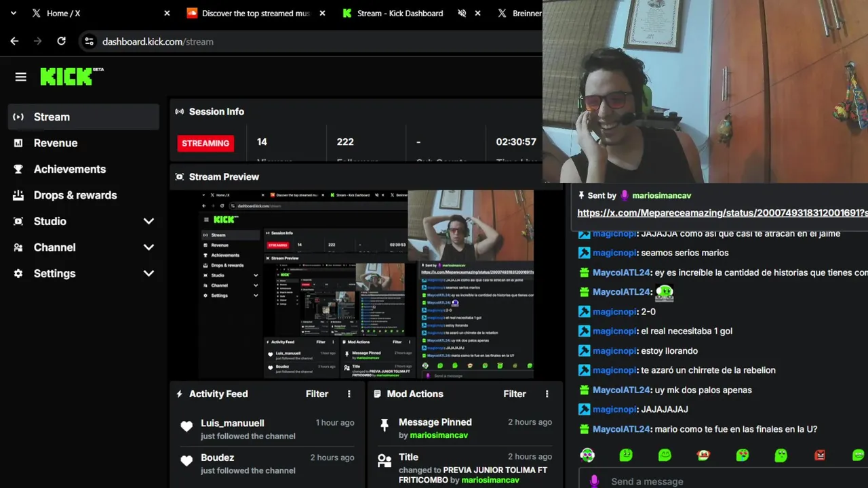
Task: Expand the Channel section chevron
Action: 149,247
